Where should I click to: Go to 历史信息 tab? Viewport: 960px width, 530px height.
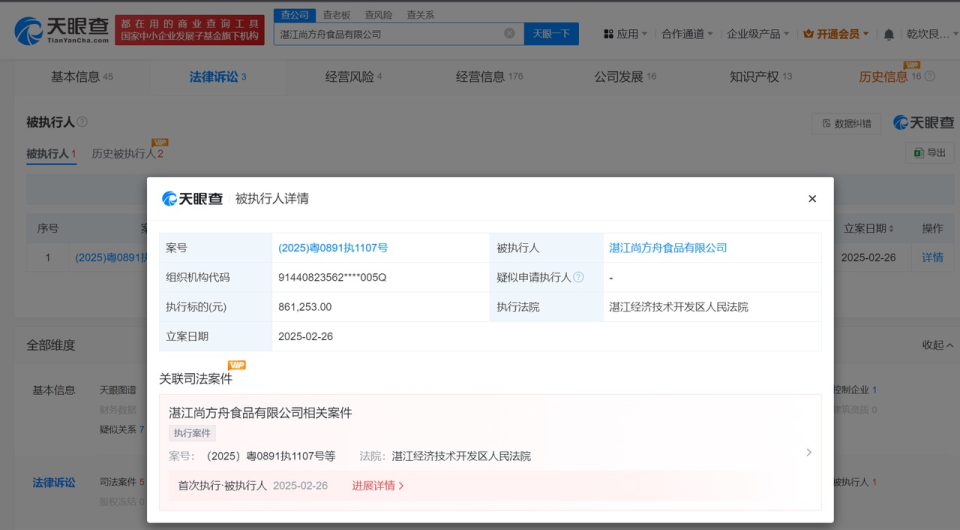pyautogui.click(x=890, y=77)
